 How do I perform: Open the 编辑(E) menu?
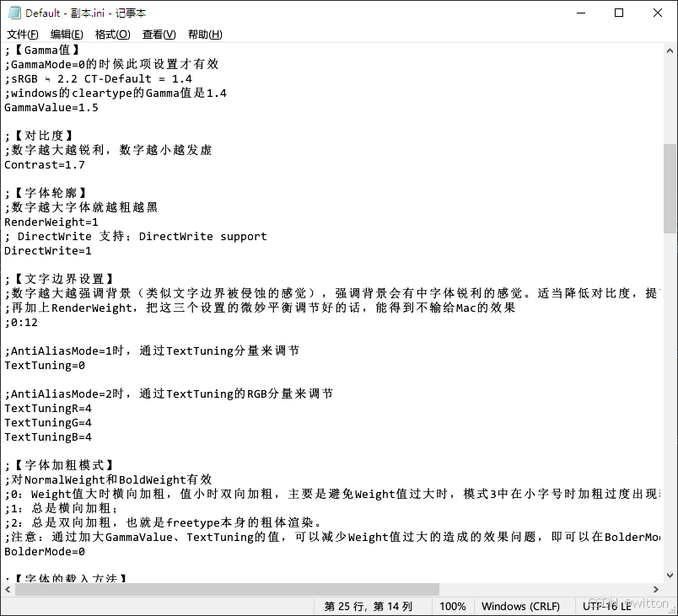[x=66, y=34]
